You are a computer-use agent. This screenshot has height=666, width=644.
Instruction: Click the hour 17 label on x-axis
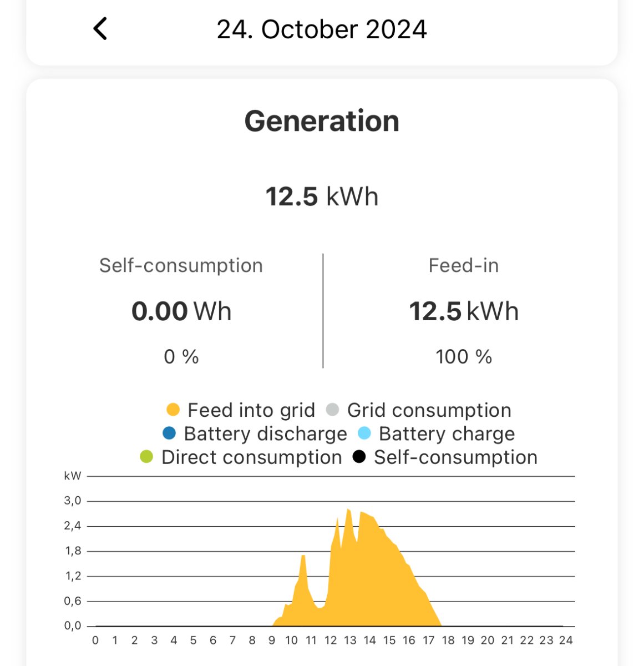429,640
